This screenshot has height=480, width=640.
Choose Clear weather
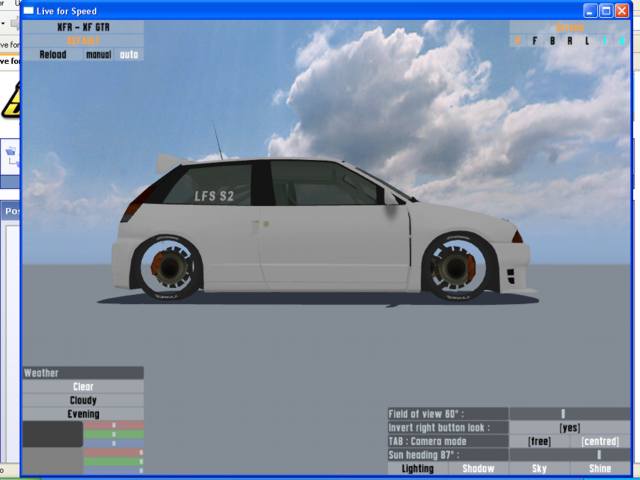click(x=83, y=387)
